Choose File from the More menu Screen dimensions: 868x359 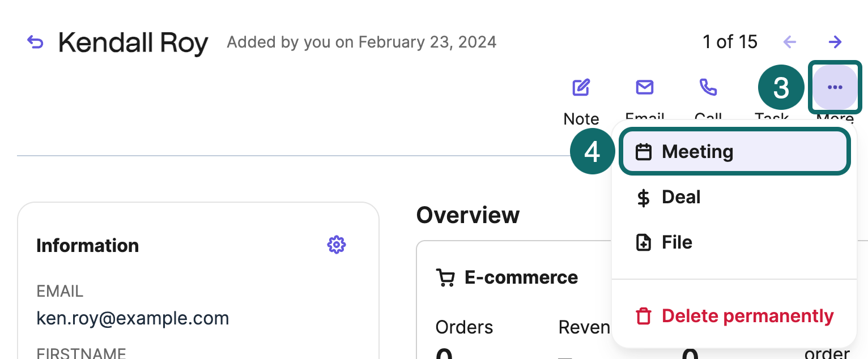tap(677, 242)
